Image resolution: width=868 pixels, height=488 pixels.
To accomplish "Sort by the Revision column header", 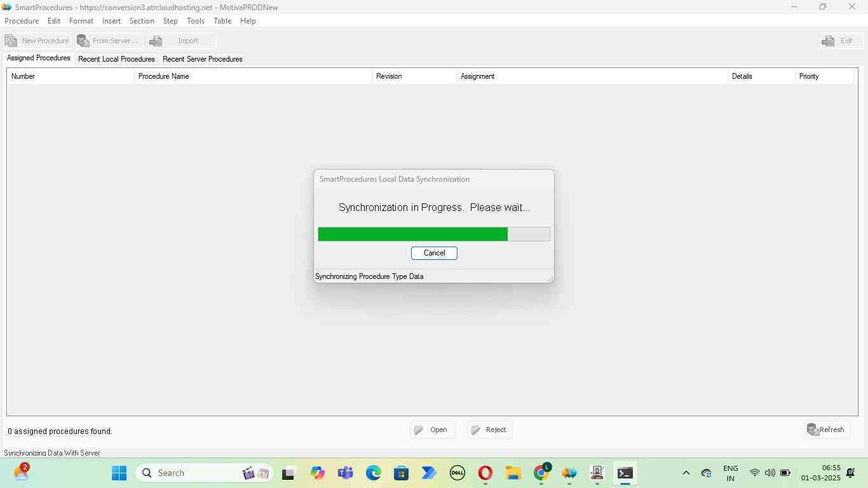I will point(414,76).
